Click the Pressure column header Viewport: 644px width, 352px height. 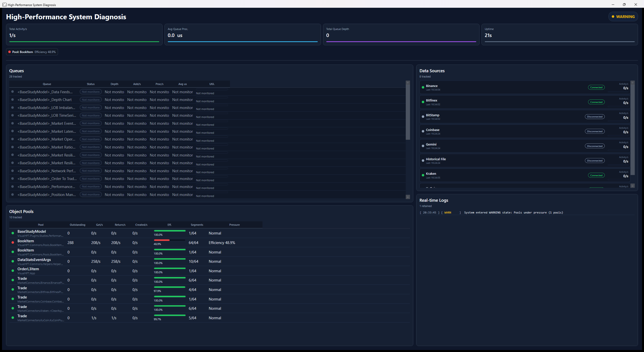[234, 225]
